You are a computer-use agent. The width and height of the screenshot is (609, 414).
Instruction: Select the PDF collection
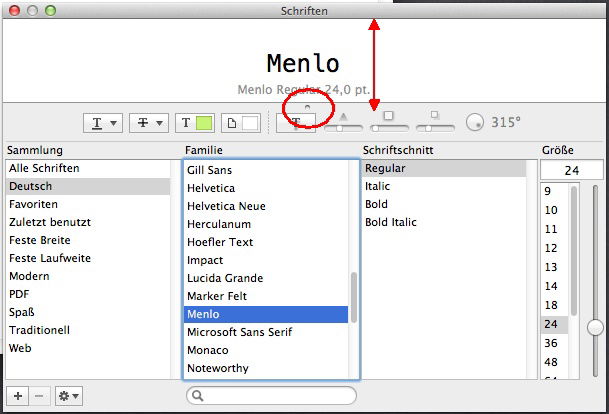coord(88,294)
